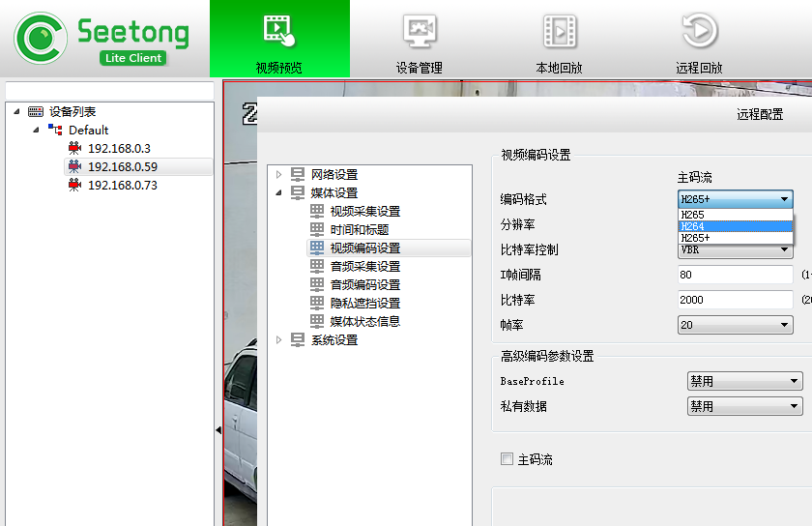This screenshot has height=526, width=812.
Task: Select 网络设置 tree label
Action: (334, 175)
